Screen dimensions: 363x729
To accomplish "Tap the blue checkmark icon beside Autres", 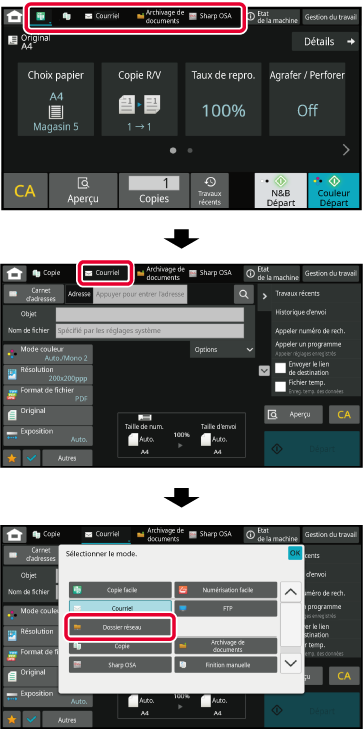I will [x=31, y=458].
